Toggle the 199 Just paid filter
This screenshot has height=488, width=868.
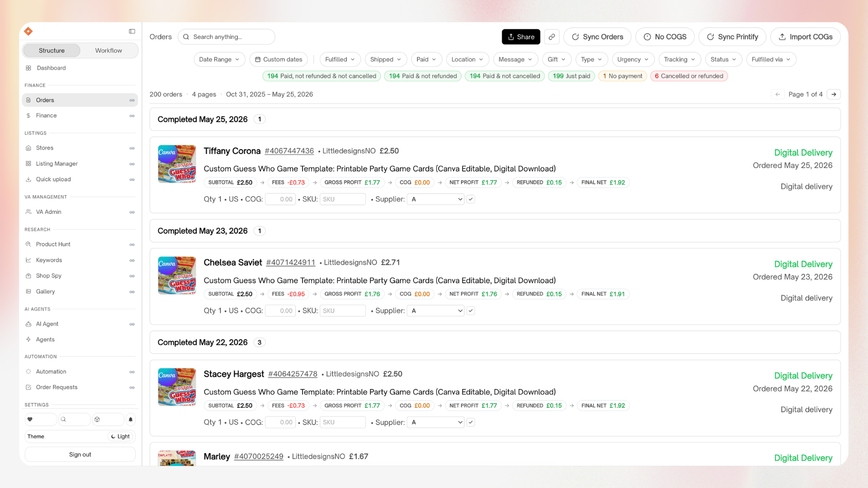571,76
